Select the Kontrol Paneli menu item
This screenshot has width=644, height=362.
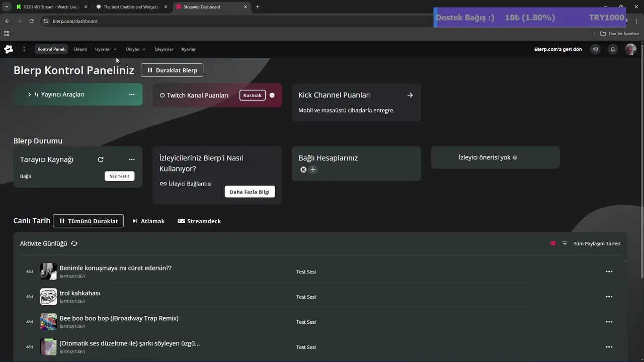tap(51, 49)
